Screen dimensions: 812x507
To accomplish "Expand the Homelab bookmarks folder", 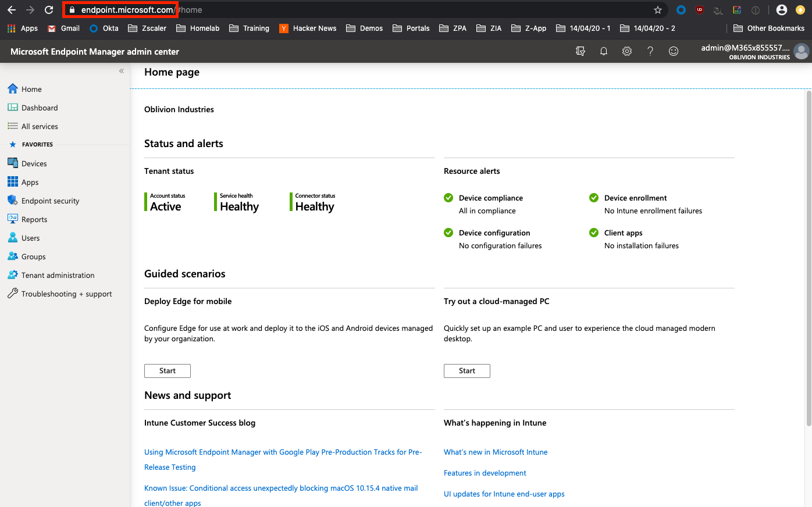I will [x=198, y=28].
